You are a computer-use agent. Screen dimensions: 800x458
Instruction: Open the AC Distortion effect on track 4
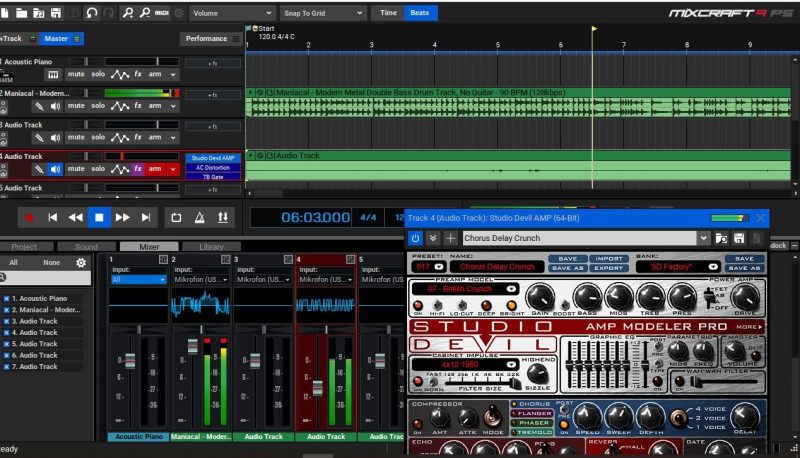pos(213,167)
